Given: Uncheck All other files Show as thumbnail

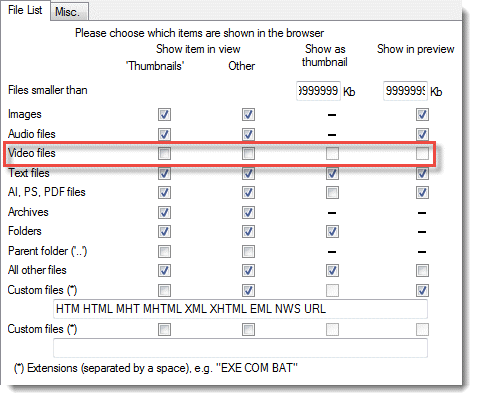Looking at the screenshot, I should [x=332, y=270].
